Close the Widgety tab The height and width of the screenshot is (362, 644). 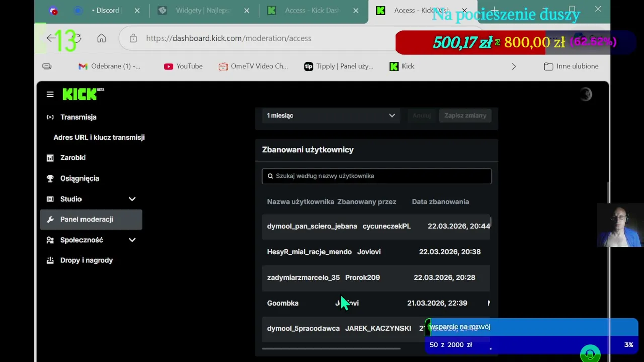click(246, 10)
